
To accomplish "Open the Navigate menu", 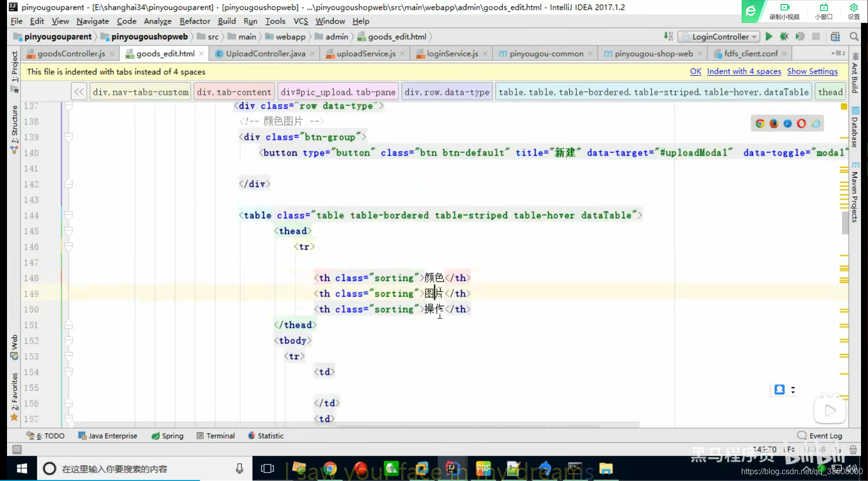I will tap(92, 21).
